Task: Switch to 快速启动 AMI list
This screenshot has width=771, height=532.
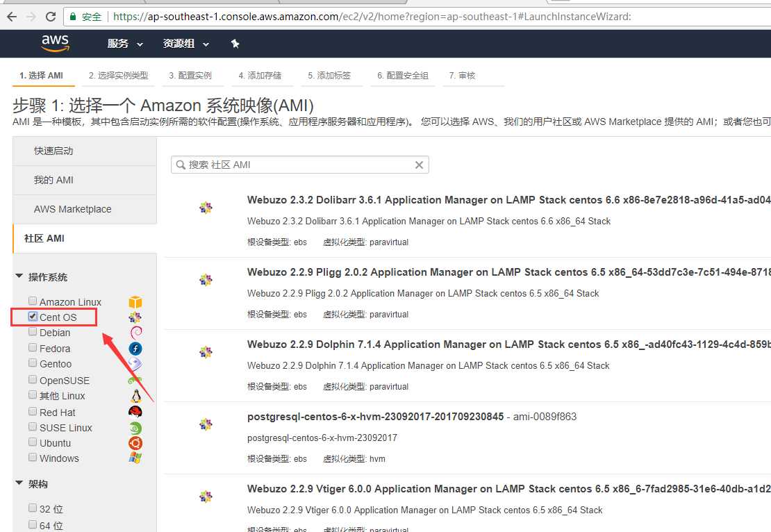Action: [x=85, y=151]
